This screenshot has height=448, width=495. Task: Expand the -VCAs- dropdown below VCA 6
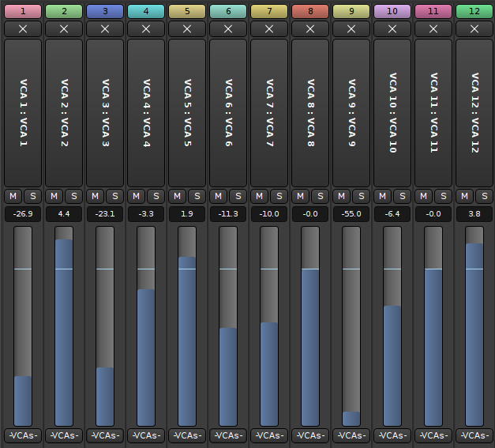point(228,435)
